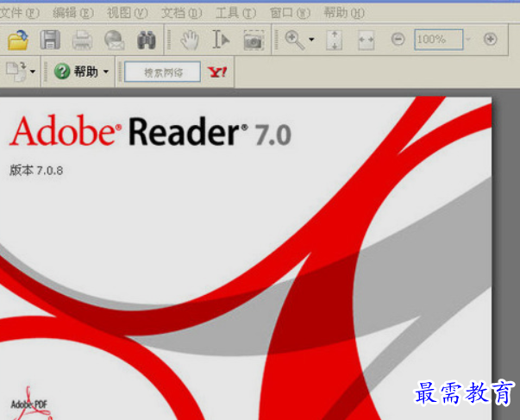Expand dropdown arrow beside rotate pages icon
The height and width of the screenshot is (420, 520).
[33, 71]
